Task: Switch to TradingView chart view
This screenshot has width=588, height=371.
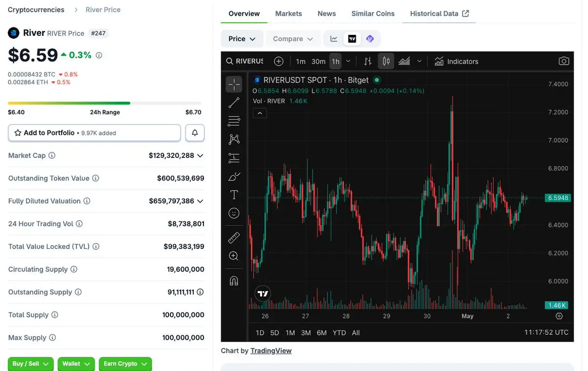Action: [352, 39]
